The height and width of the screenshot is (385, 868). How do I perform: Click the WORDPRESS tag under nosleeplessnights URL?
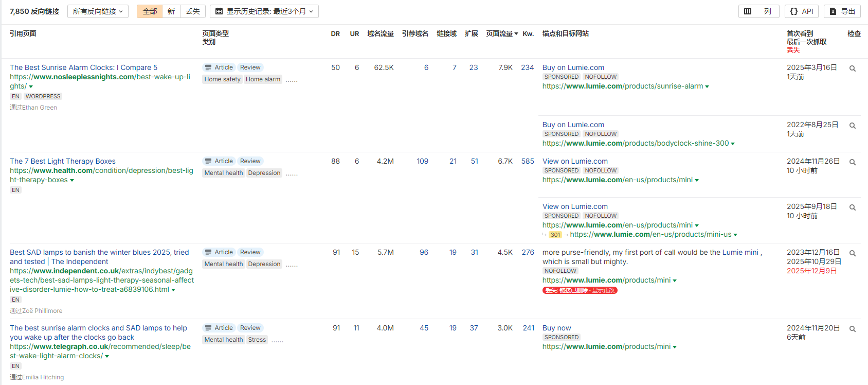point(43,96)
